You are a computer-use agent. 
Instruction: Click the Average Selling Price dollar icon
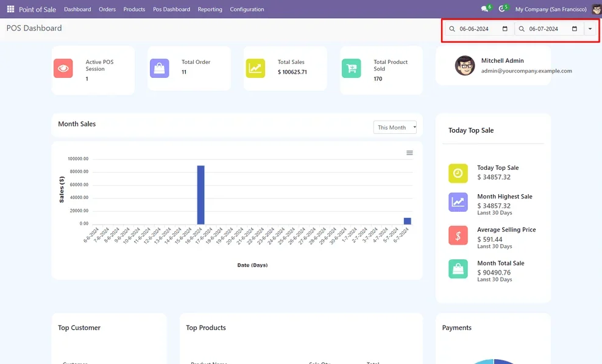pos(458,236)
